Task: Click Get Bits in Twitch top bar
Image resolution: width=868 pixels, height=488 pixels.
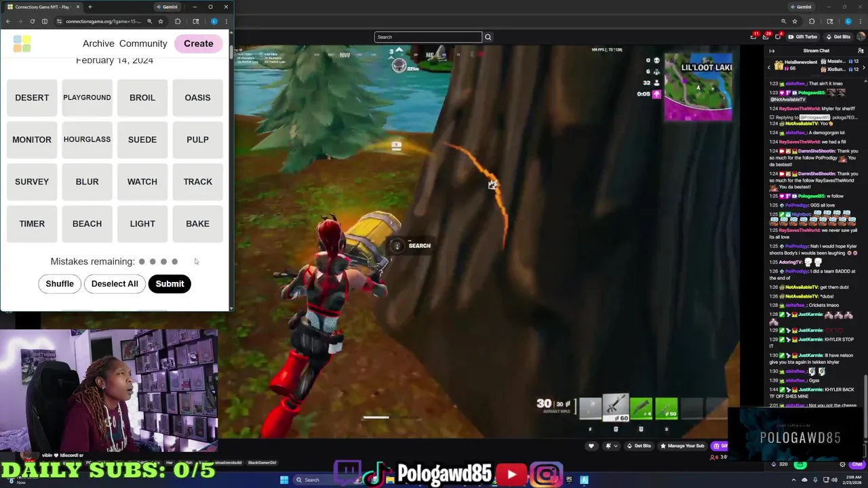Action: [838, 37]
